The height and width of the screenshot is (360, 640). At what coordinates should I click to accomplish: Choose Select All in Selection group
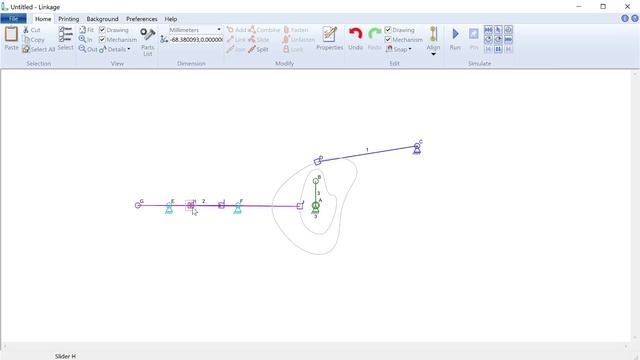(x=38, y=49)
